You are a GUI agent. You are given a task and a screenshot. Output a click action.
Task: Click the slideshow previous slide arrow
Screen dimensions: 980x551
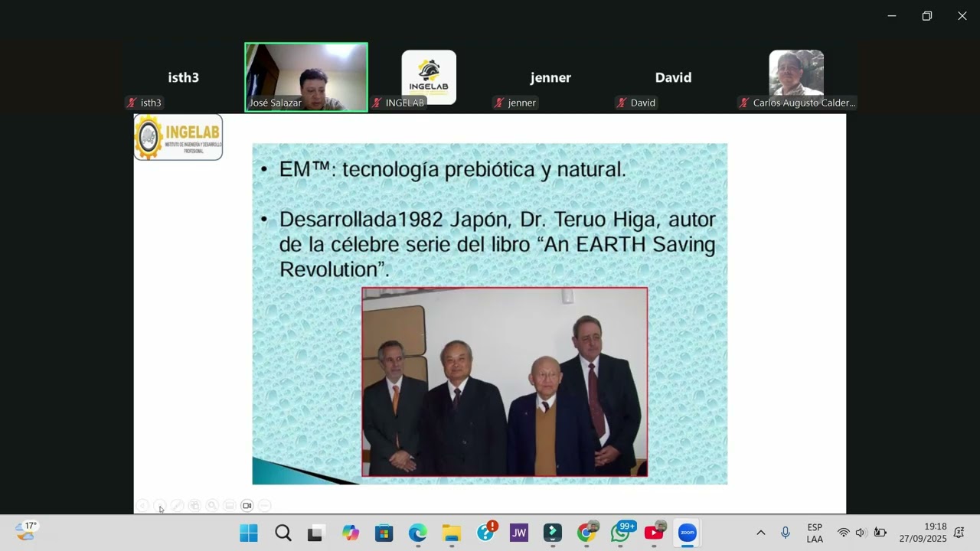[142, 506]
